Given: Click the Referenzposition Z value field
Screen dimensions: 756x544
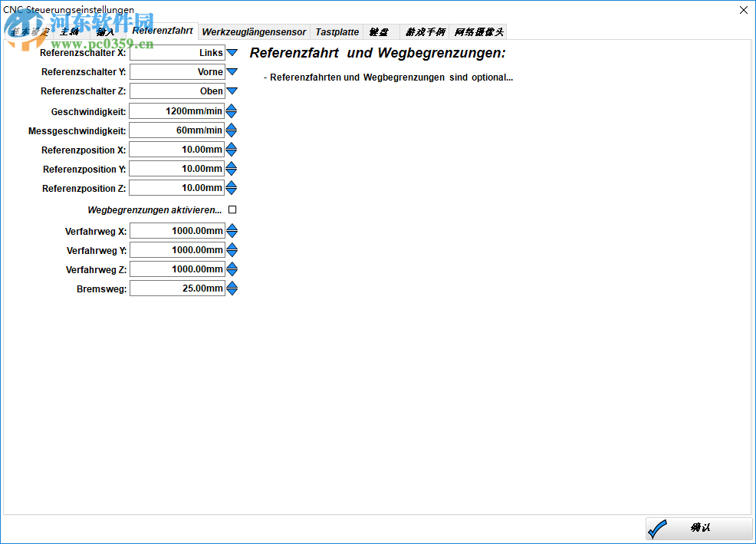Looking at the screenshot, I should [x=176, y=188].
